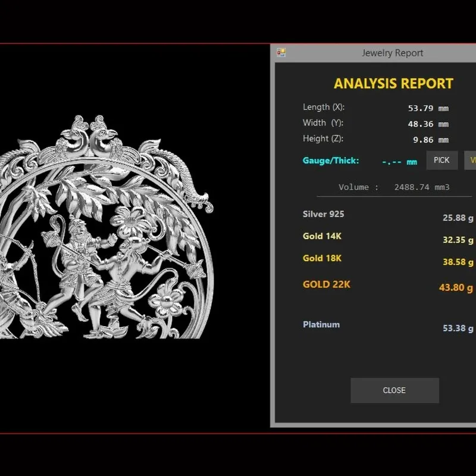Click the twin peacocks atop the pendant model

pyautogui.click(x=89, y=136)
